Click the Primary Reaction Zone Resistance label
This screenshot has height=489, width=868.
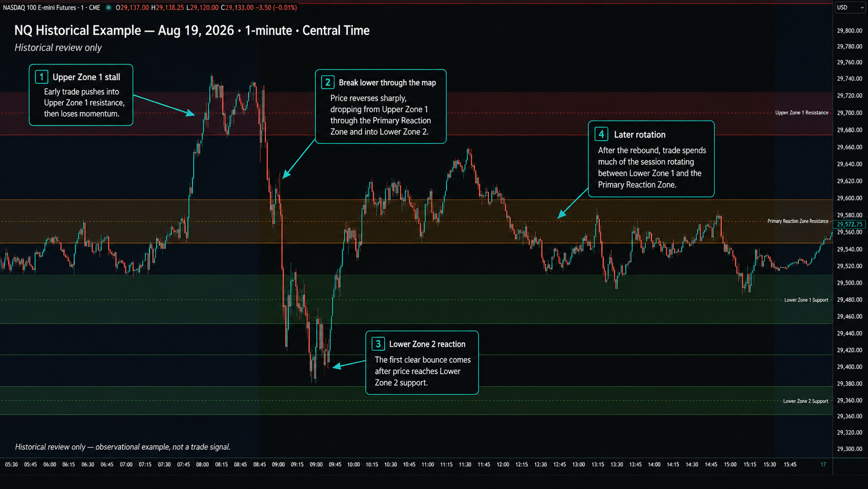[x=798, y=221]
